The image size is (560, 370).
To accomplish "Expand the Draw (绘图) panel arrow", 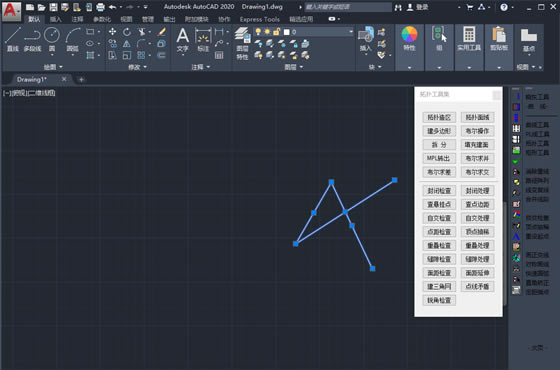I will pyautogui.click(x=61, y=67).
